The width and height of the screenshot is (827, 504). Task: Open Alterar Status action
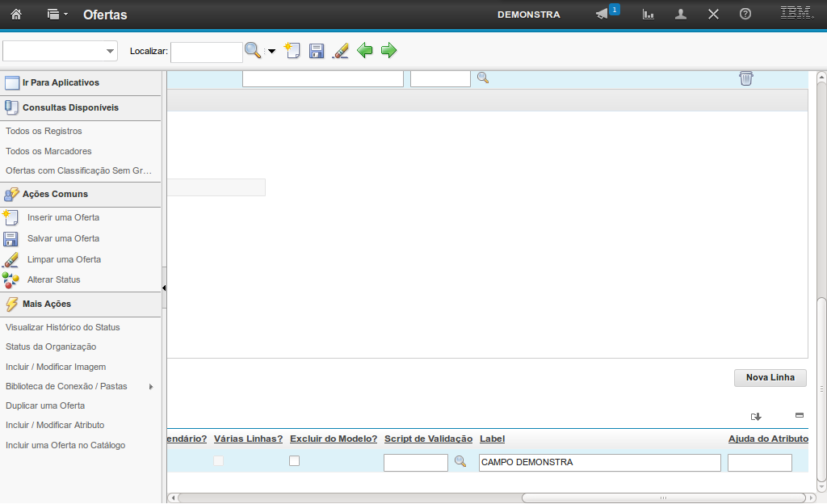(x=53, y=279)
